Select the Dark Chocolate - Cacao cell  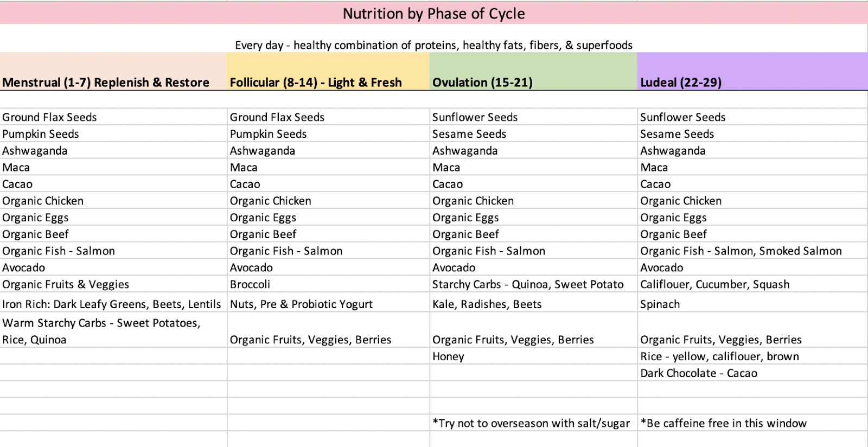point(752,373)
